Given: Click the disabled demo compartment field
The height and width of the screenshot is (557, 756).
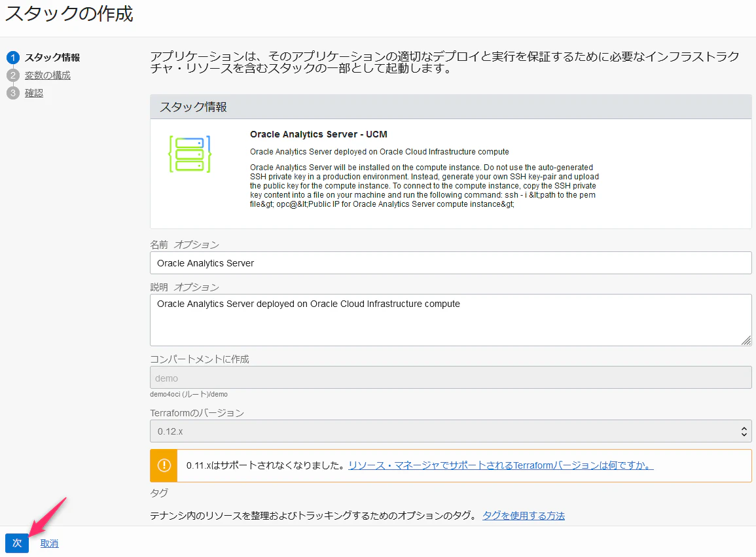Looking at the screenshot, I should point(451,378).
